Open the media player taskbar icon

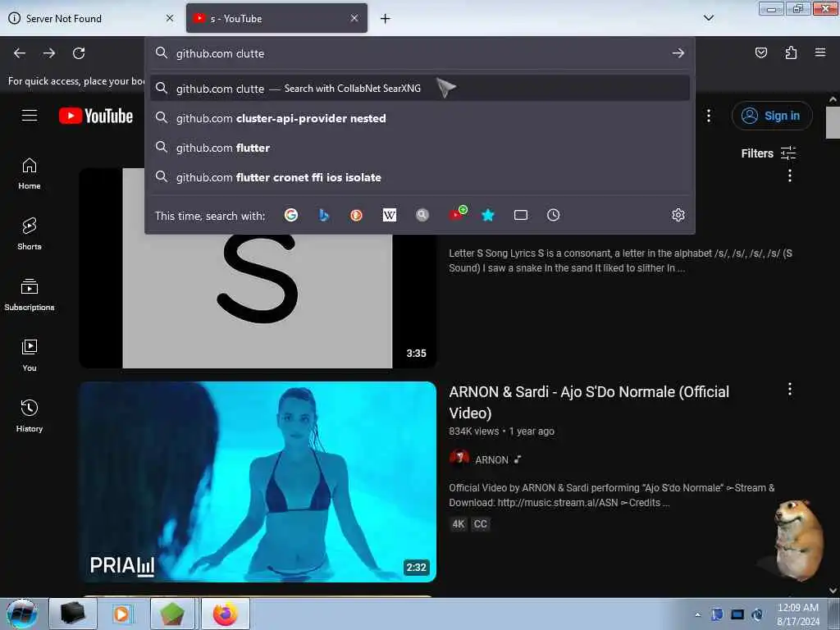tap(123, 614)
